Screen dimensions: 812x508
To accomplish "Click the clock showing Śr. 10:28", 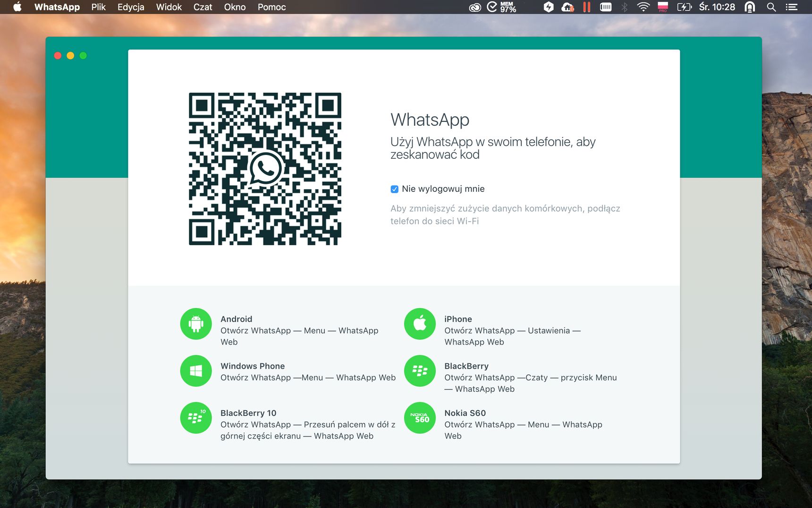I will pos(717,7).
